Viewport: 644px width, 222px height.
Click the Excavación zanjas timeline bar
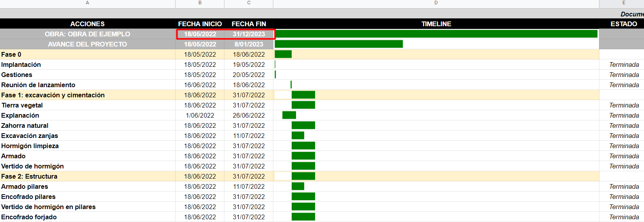coord(298,136)
